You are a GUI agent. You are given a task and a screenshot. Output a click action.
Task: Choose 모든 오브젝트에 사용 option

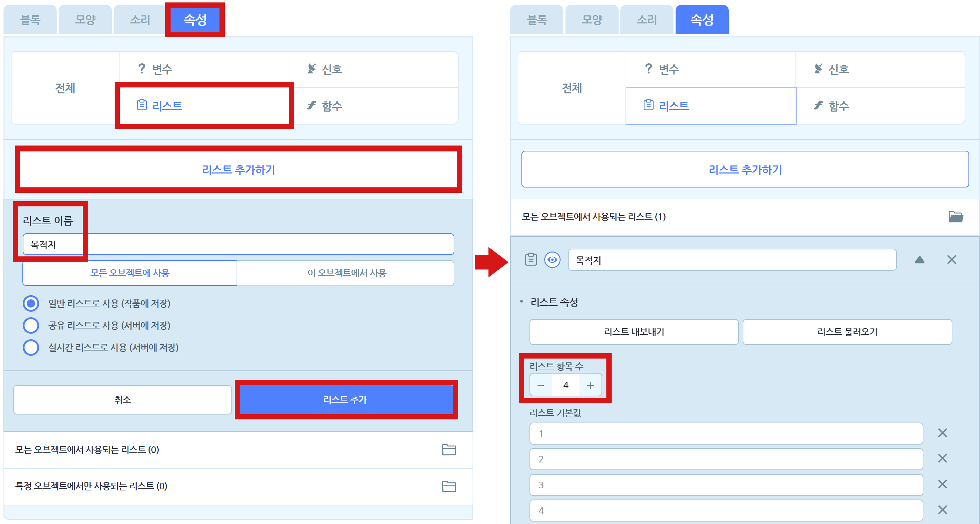[x=130, y=273]
